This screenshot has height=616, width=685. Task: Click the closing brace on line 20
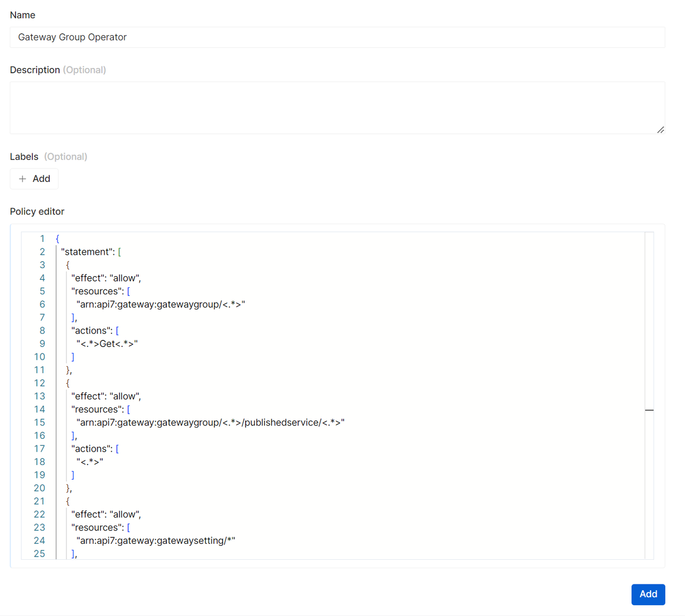[68, 488]
